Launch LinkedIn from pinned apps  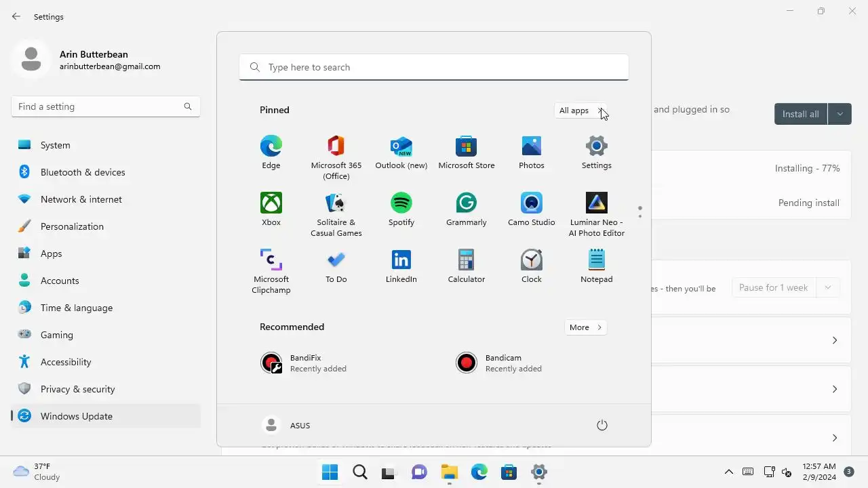(x=401, y=266)
